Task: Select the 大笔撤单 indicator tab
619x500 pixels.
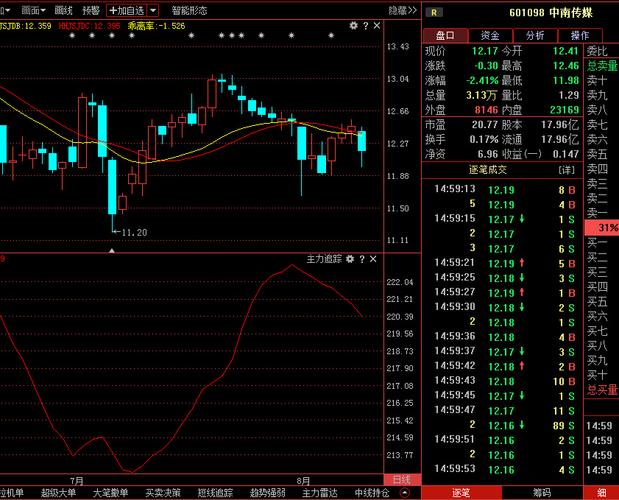Action: tap(111, 493)
